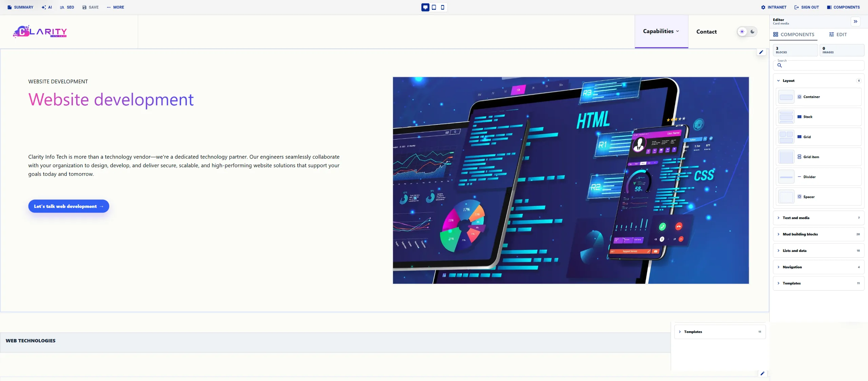Switch to mobile phone preview mode
This screenshot has height=381, width=868.
click(442, 7)
